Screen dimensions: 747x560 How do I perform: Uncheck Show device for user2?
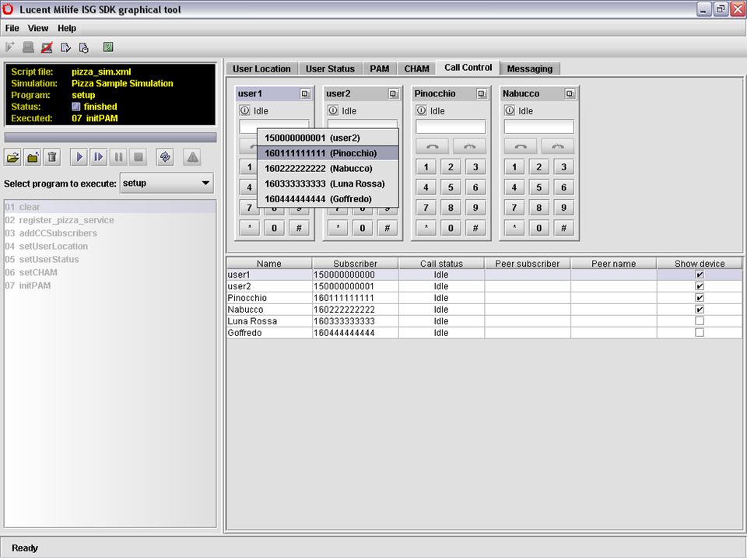click(x=700, y=286)
